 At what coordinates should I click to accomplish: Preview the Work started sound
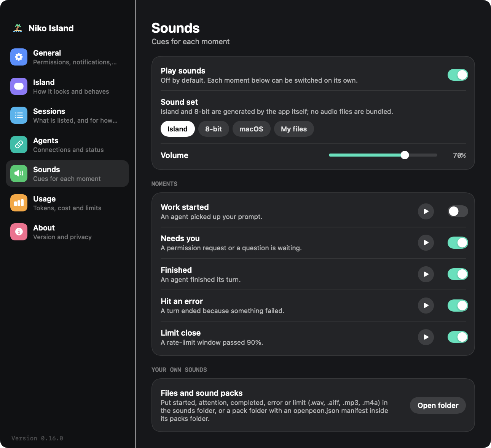tap(426, 211)
